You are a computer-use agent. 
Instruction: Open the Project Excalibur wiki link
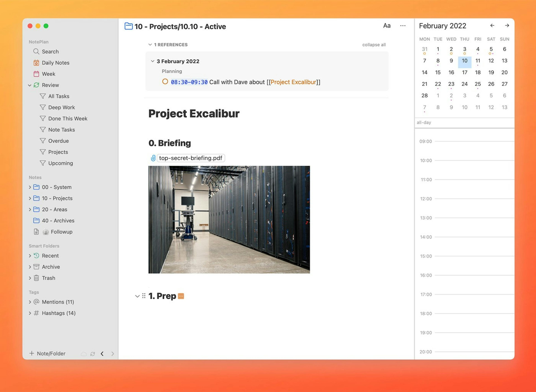pos(293,82)
